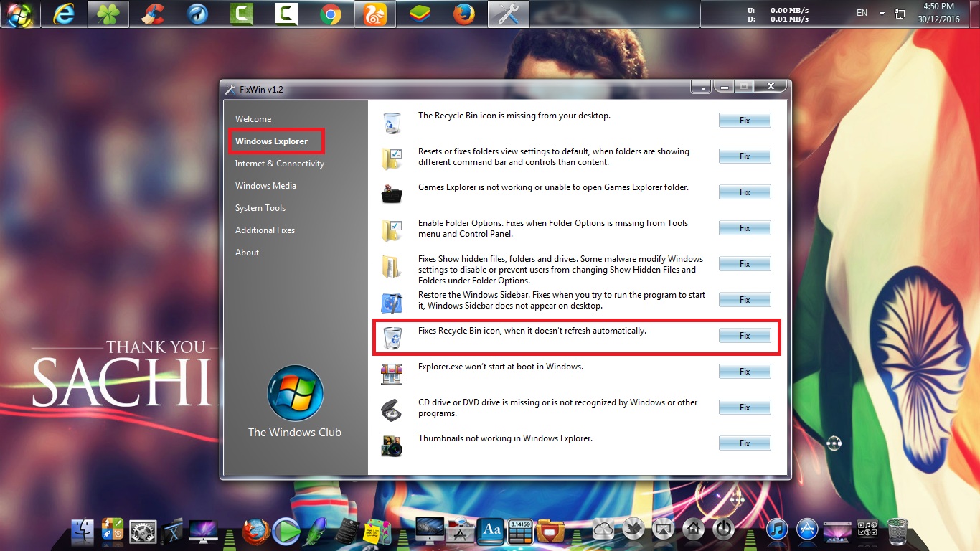Viewport: 980px width, 551px height.
Task: Fix Explorer.exe not starting at boot
Action: [745, 372]
